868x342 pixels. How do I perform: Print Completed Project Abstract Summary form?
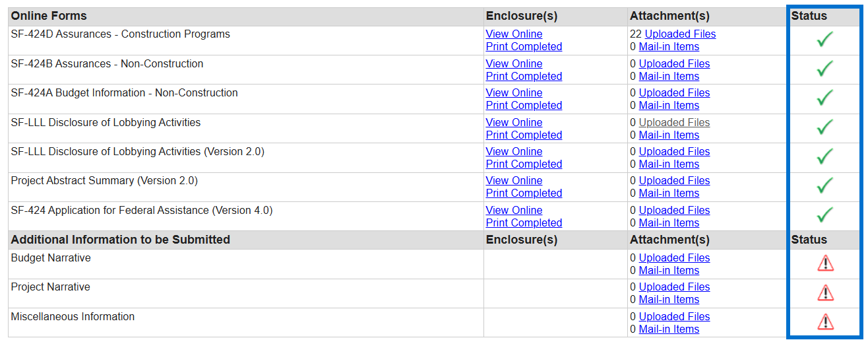tap(524, 193)
